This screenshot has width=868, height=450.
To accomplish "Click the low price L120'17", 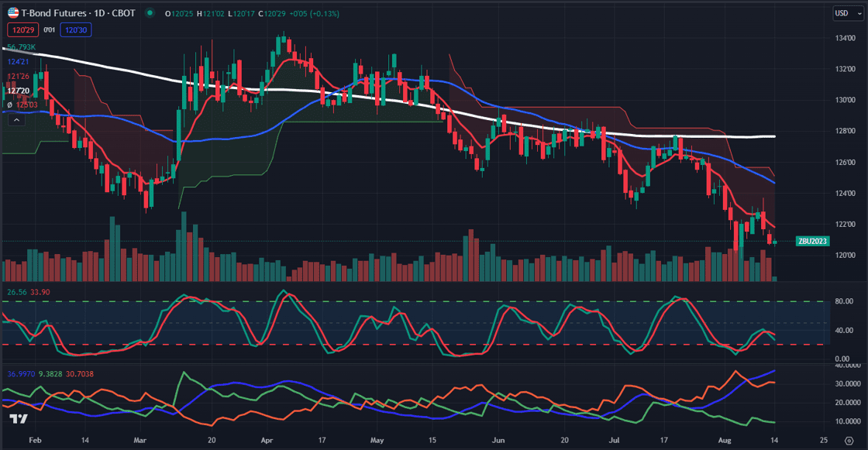I will pyautogui.click(x=241, y=13).
